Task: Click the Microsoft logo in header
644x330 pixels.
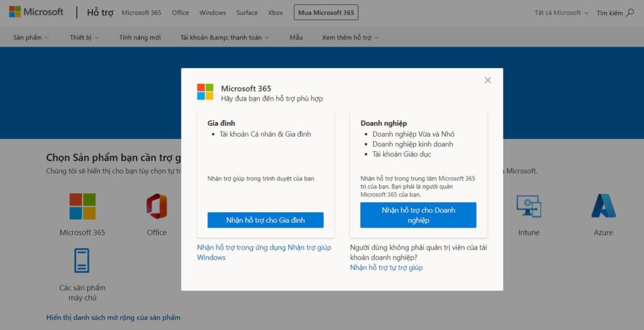Action: (x=36, y=12)
